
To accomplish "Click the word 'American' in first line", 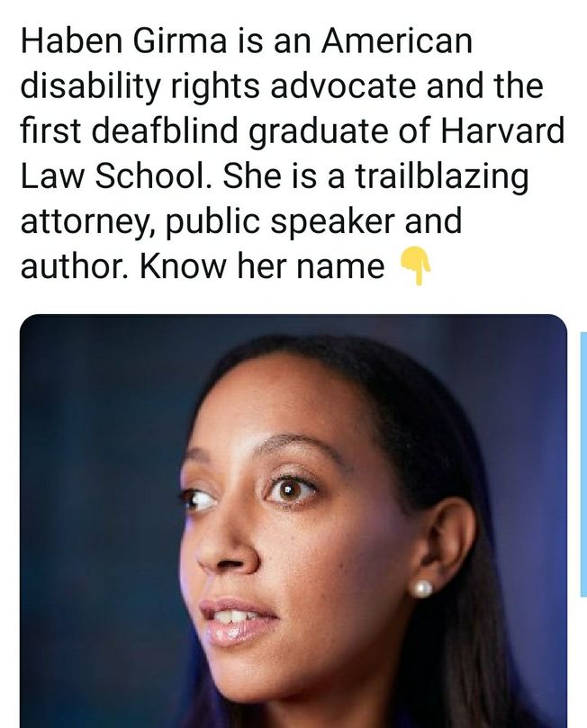I will [397, 40].
